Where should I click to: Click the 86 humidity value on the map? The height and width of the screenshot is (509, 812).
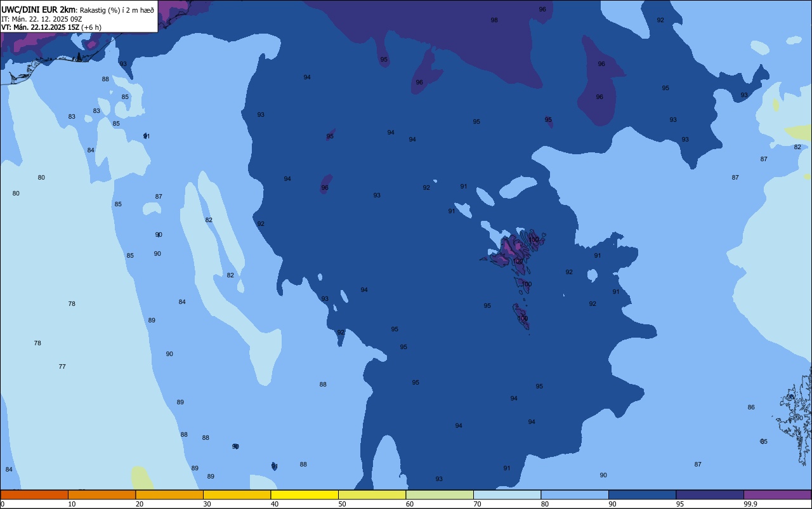751,407
